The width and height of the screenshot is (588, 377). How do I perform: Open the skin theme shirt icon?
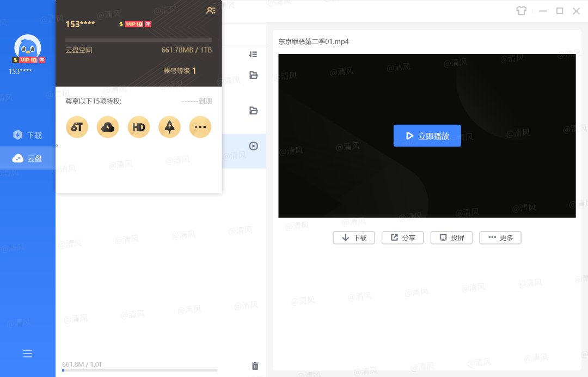click(522, 11)
